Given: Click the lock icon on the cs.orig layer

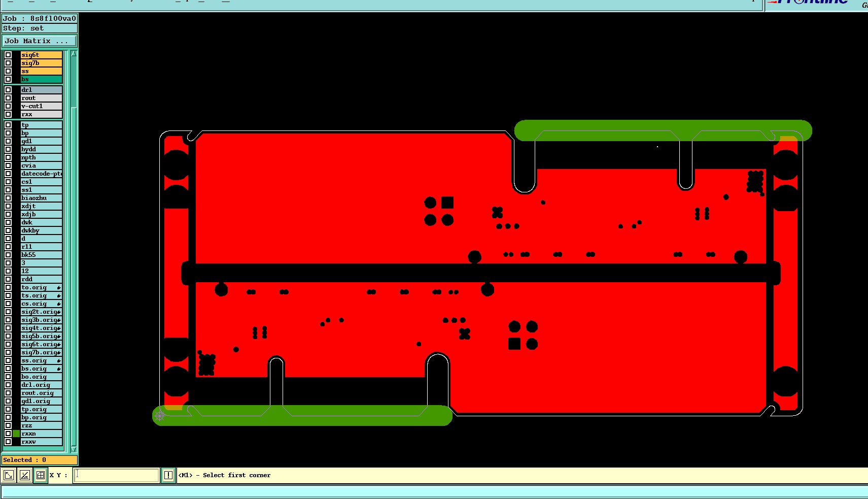Looking at the screenshot, I should [59, 304].
